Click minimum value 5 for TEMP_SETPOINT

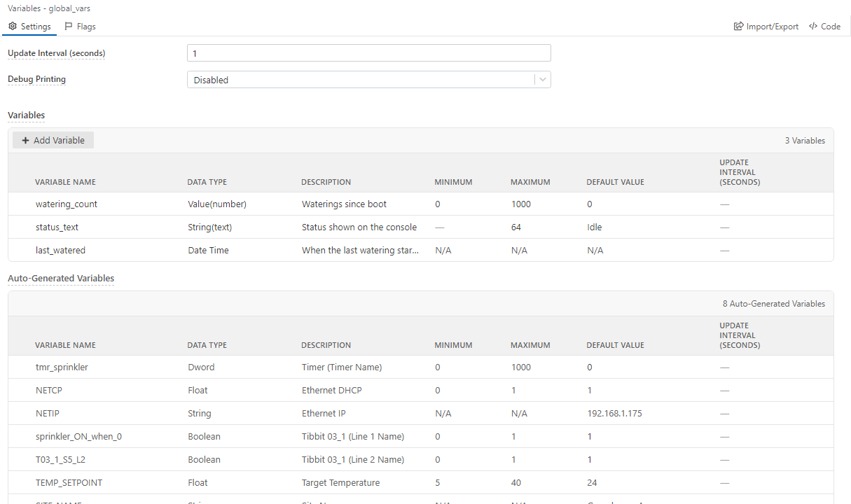coord(438,482)
